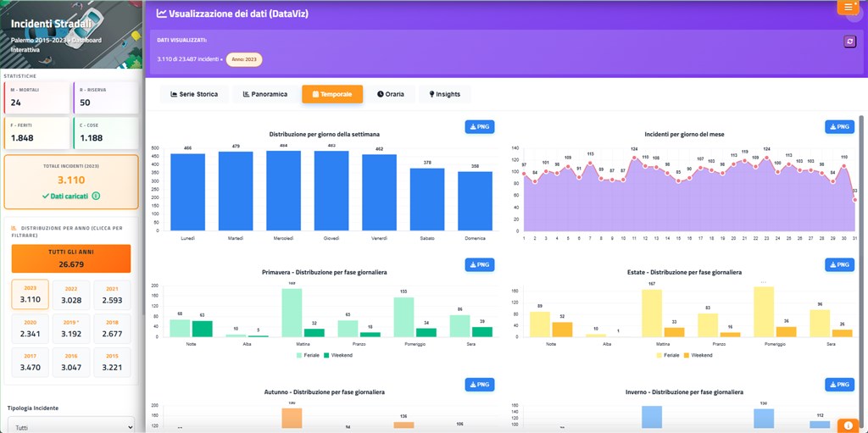The width and height of the screenshot is (868, 433).
Task: Download weekday distribution chart as PNG
Action: tap(479, 127)
